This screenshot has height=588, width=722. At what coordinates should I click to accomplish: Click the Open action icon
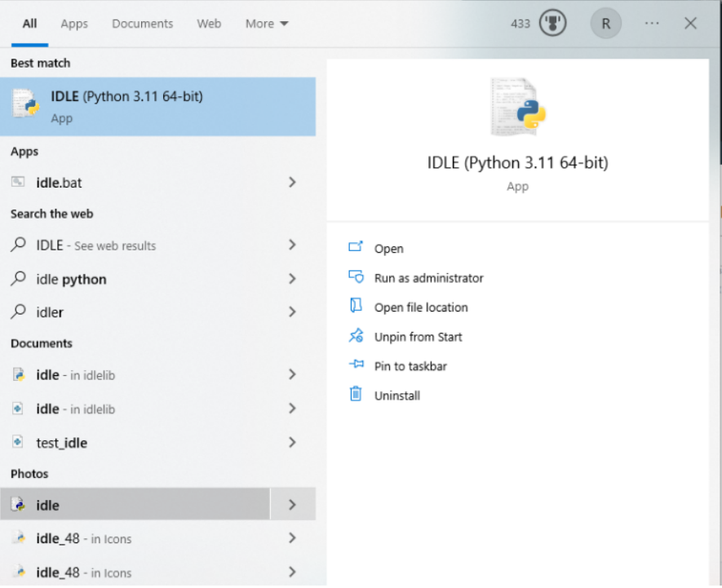pyautogui.click(x=356, y=247)
